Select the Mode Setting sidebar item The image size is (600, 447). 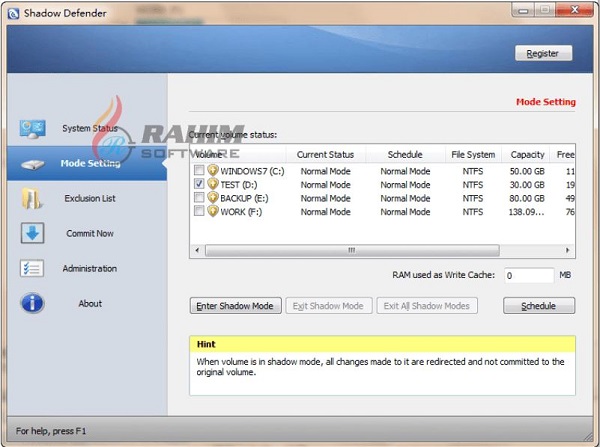87,163
